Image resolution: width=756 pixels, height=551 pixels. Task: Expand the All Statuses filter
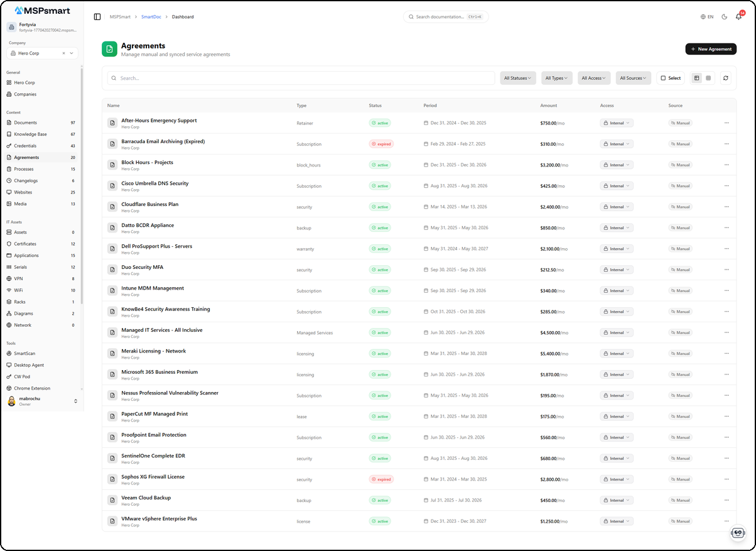tap(517, 78)
